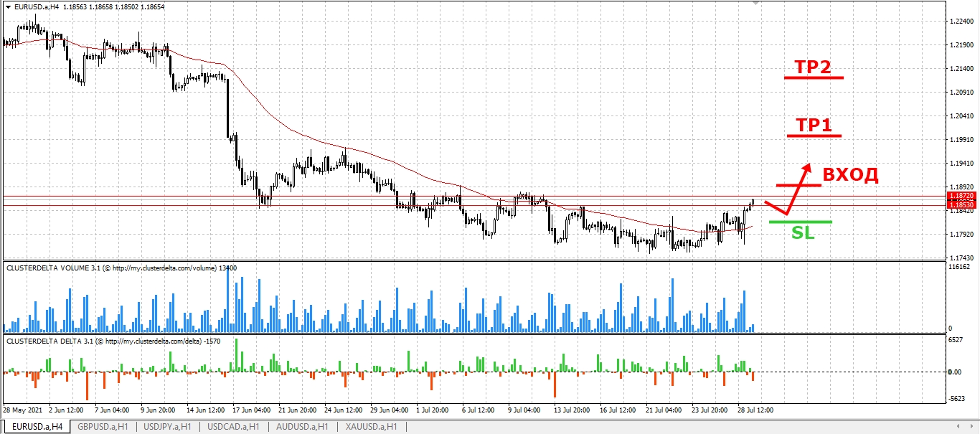Click the 9 Jun 20:00 time label
This screenshot has width=980, height=434.
[158, 410]
